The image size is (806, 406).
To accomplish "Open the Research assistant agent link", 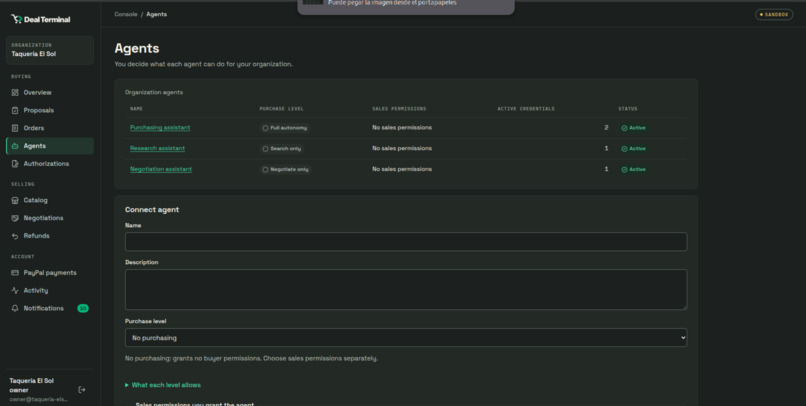I will [157, 148].
